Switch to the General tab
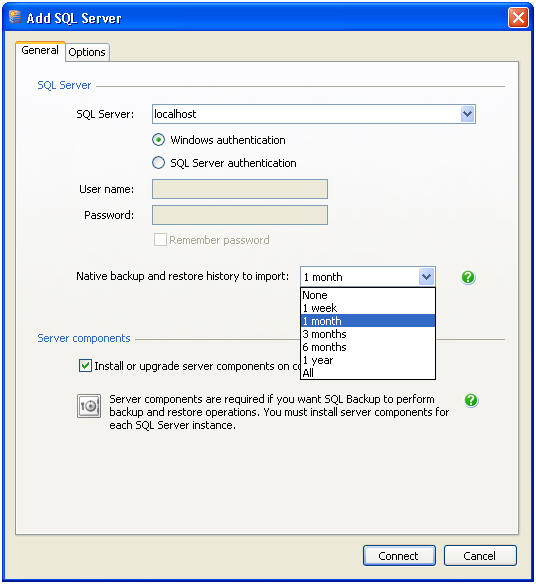The width and height of the screenshot is (536, 584). click(40, 51)
